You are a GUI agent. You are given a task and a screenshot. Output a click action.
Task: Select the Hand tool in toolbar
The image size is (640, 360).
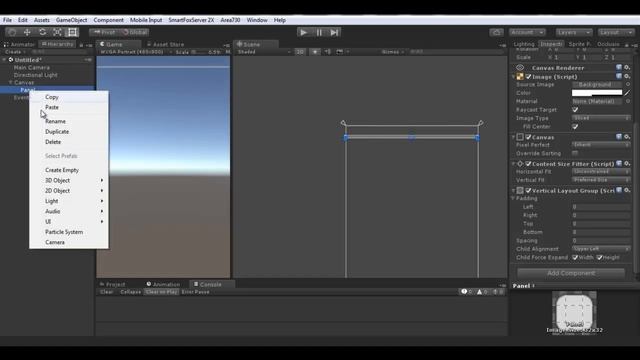coord(12,32)
